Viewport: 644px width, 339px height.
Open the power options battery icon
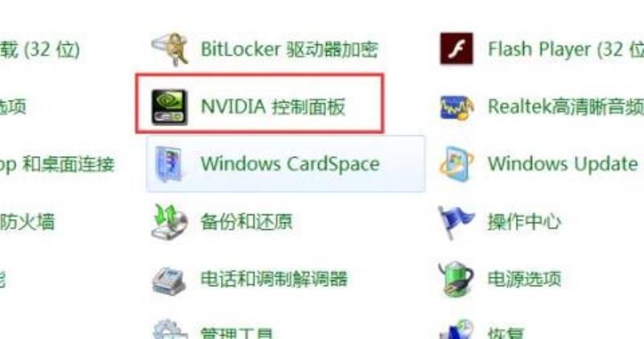(x=456, y=279)
